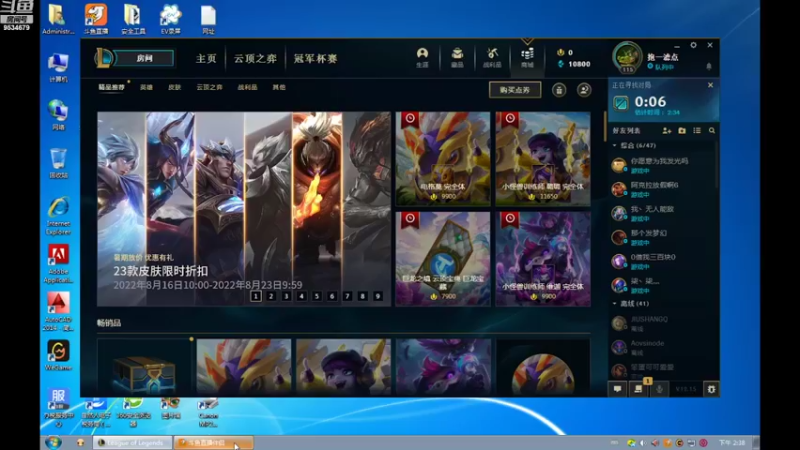
Task: Select the 其他 store sub-tab
Action: [279, 87]
